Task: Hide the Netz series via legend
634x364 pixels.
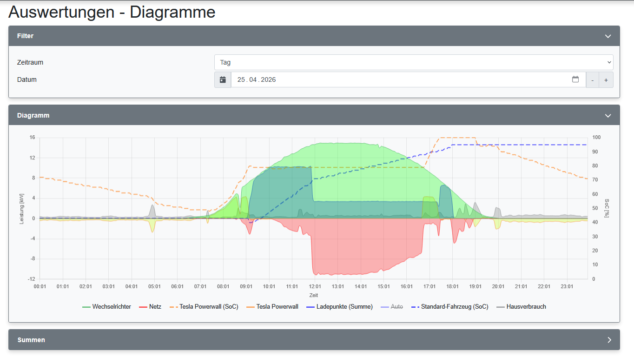Action: (155, 307)
